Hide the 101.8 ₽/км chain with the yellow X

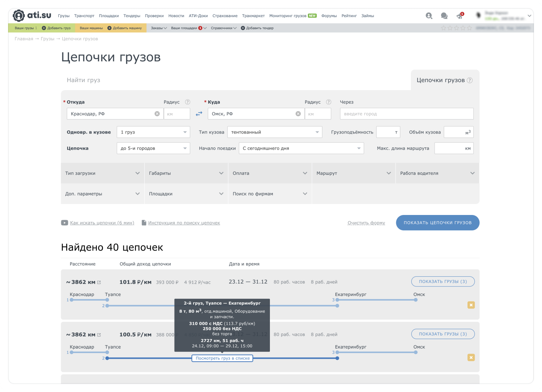point(471,305)
